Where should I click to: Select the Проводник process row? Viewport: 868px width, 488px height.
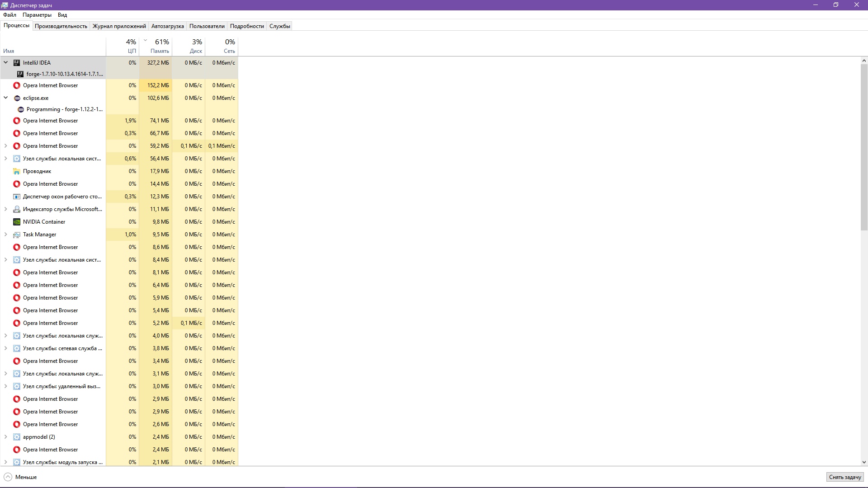point(119,171)
